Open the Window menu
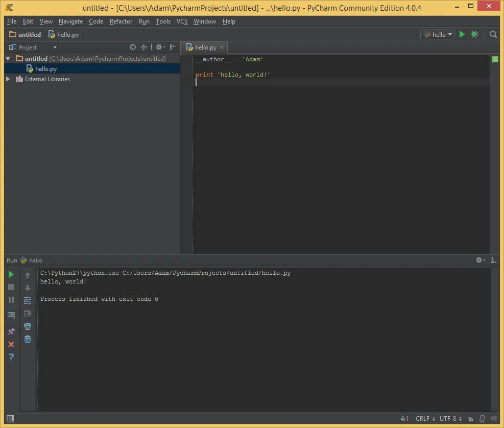This screenshot has height=428, width=504. (x=204, y=21)
